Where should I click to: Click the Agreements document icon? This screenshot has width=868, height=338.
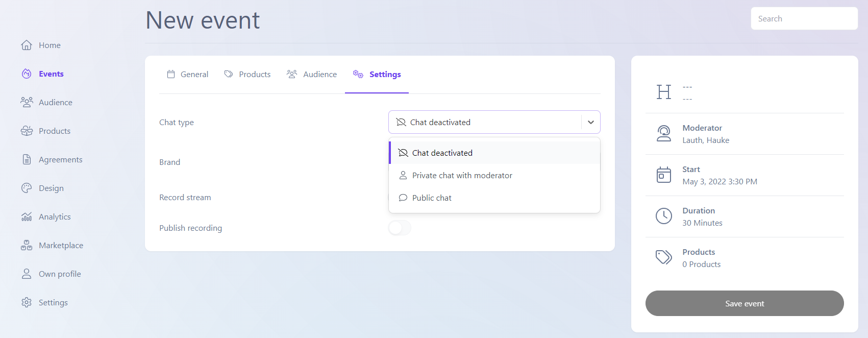[x=27, y=159]
